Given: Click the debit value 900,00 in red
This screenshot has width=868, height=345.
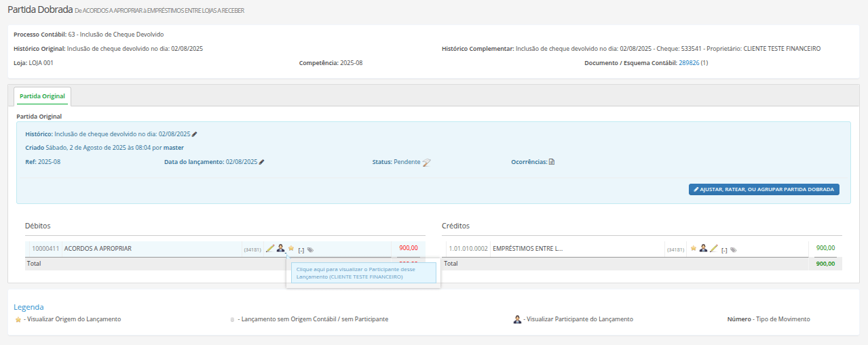Looking at the screenshot, I should tap(409, 248).
